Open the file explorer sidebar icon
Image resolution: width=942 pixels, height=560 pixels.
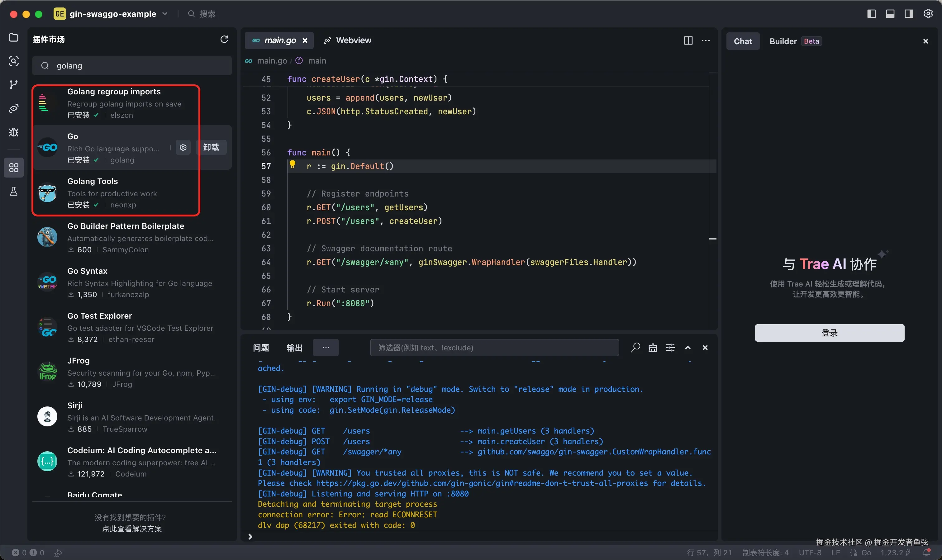tap(14, 37)
